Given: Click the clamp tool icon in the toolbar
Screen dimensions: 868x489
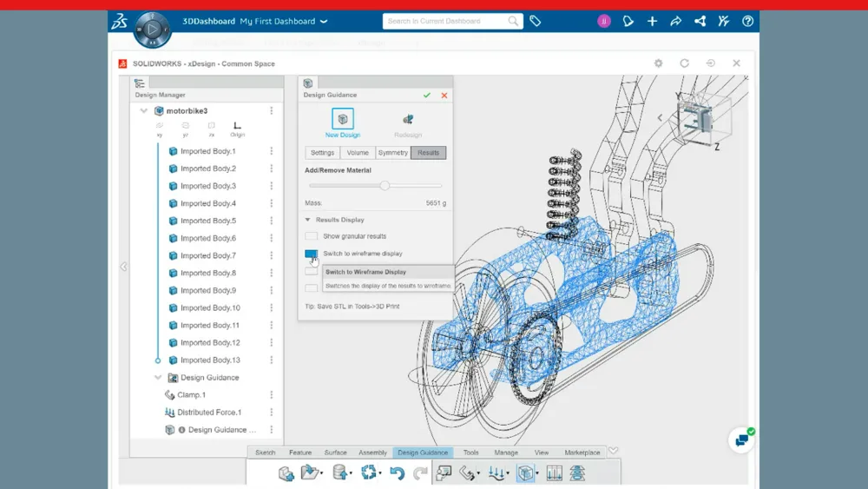Looking at the screenshot, I should click(467, 473).
